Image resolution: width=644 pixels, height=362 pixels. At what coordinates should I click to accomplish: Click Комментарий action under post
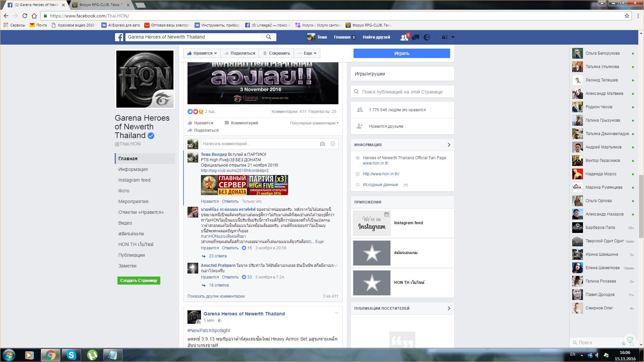pos(241,123)
